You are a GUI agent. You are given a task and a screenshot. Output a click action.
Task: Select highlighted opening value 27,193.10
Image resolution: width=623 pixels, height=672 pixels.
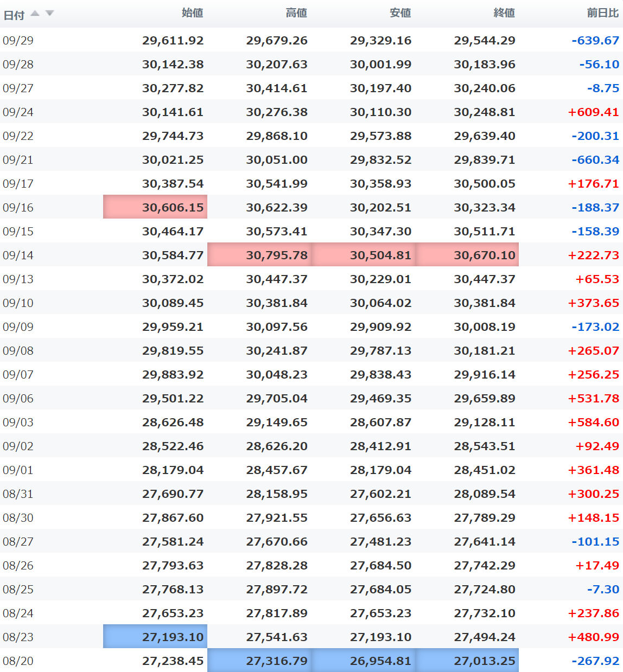(155, 637)
